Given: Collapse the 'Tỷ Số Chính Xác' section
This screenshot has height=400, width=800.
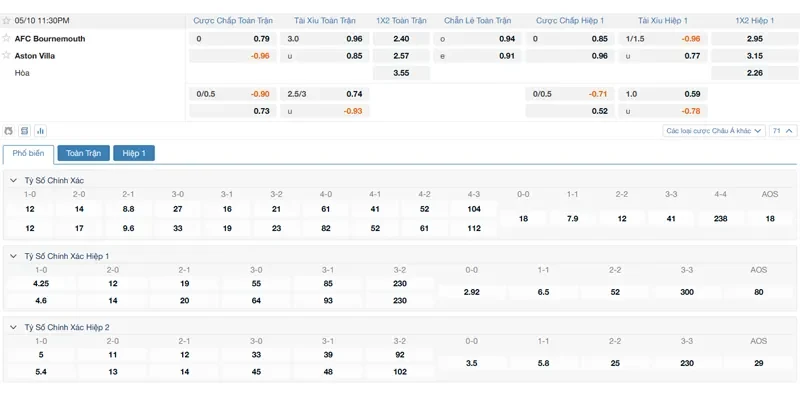Looking at the screenshot, I should [14, 180].
